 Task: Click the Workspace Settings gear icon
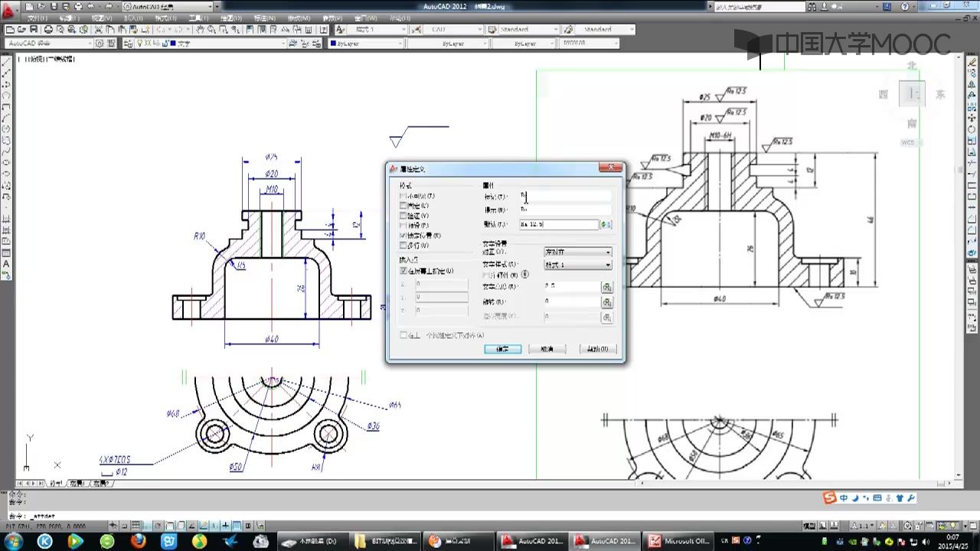point(100,44)
